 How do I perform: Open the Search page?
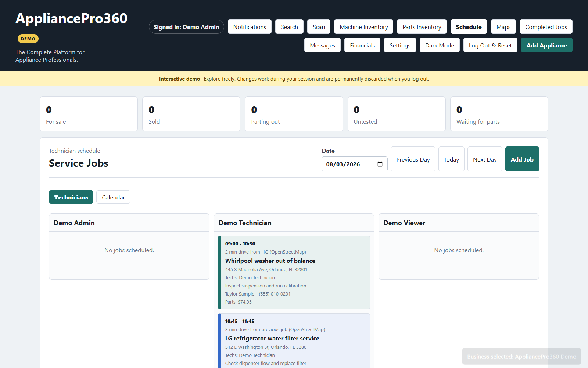(289, 27)
